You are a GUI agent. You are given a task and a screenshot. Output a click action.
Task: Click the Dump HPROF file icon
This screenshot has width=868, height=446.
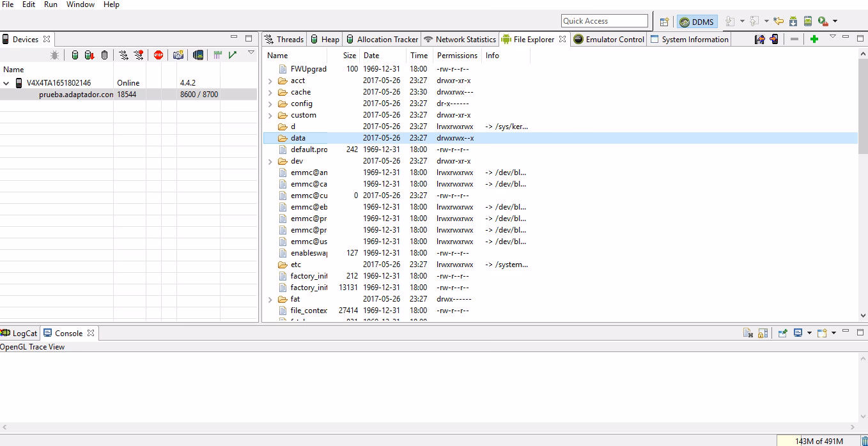[89, 56]
